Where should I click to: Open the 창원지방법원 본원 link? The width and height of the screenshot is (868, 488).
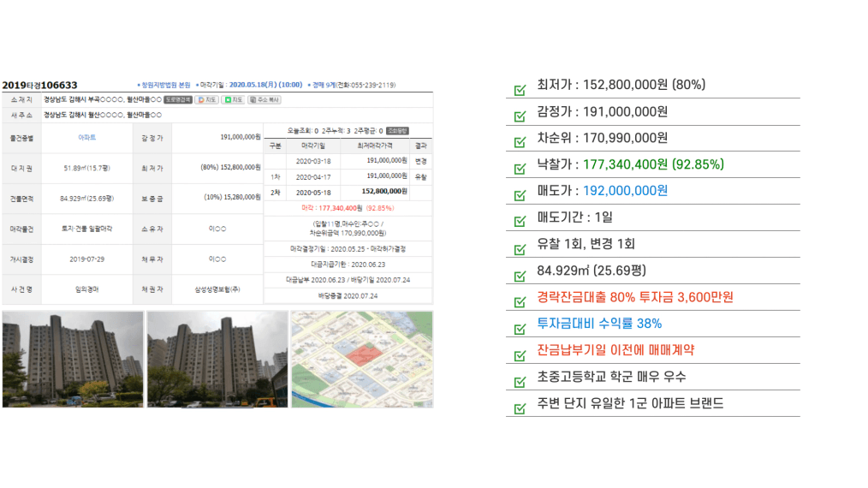tap(165, 86)
